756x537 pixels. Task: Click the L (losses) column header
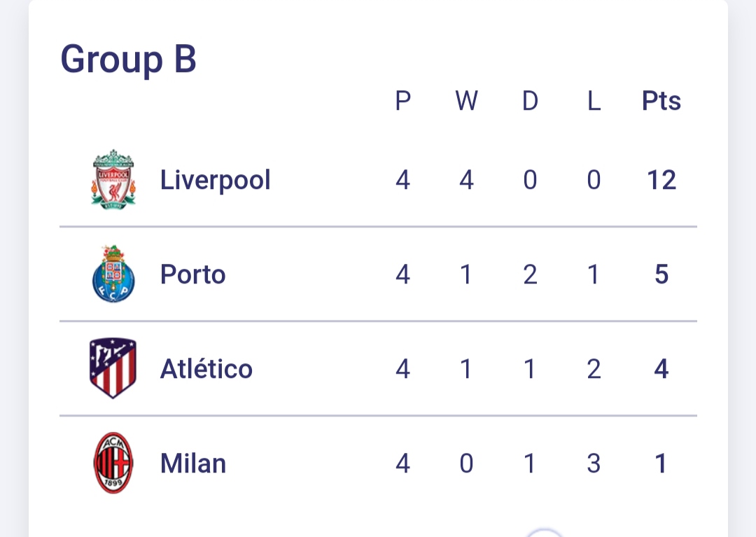click(x=594, y=102)
